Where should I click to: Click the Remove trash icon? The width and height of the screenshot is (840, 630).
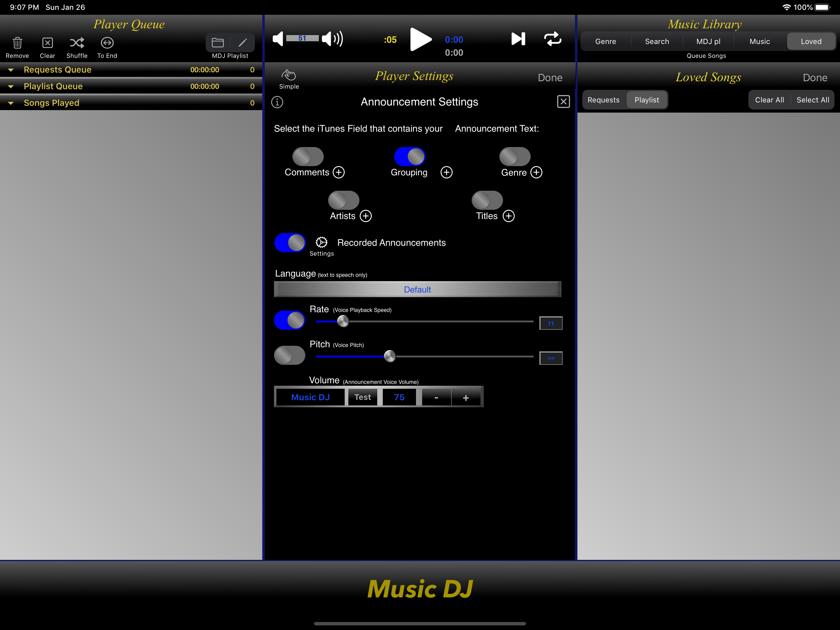[x=17, y=43]
